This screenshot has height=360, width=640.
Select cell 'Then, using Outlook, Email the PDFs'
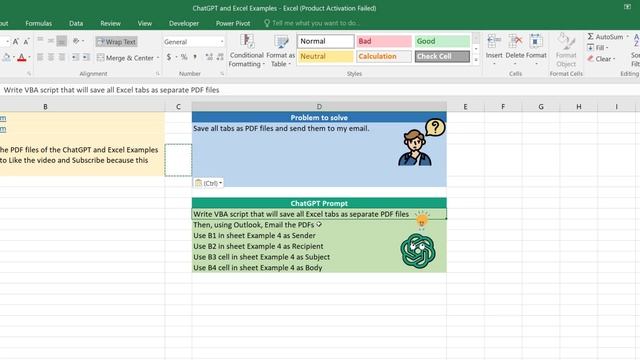319,225
